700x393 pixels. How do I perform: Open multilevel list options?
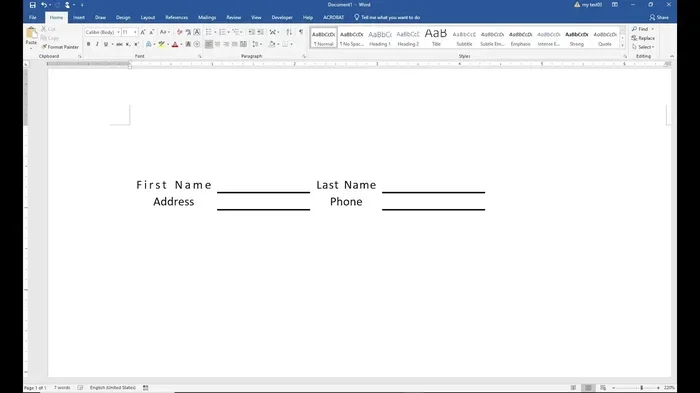coord(237,32)
